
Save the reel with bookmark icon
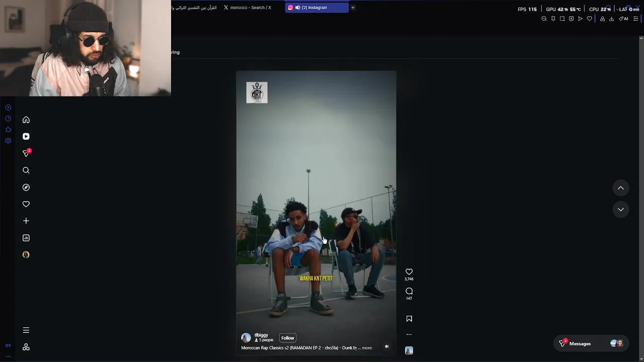coord(409,318)
